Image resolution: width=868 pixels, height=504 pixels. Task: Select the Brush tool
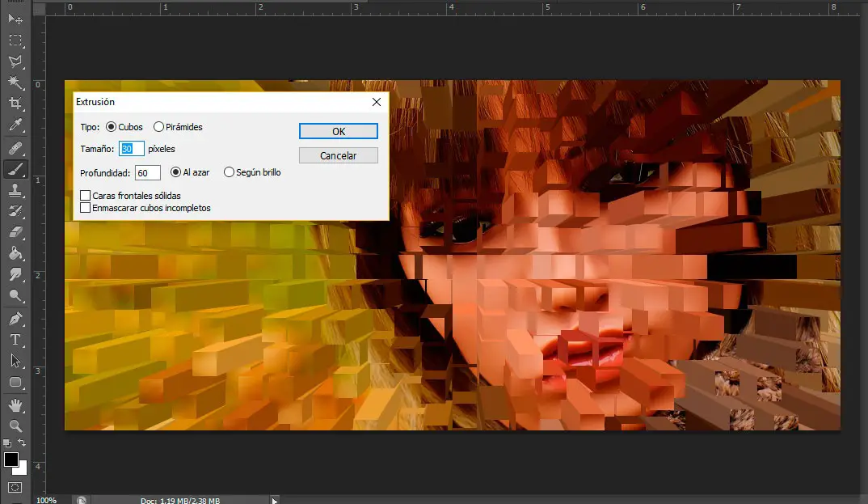click(x=15, y=169)
